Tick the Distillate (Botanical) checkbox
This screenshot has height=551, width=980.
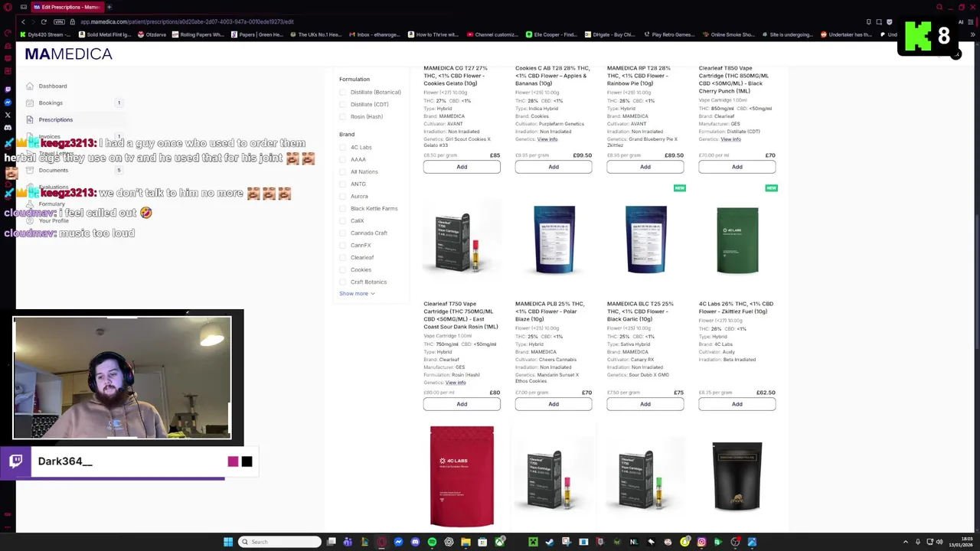[x=343, y=92]
